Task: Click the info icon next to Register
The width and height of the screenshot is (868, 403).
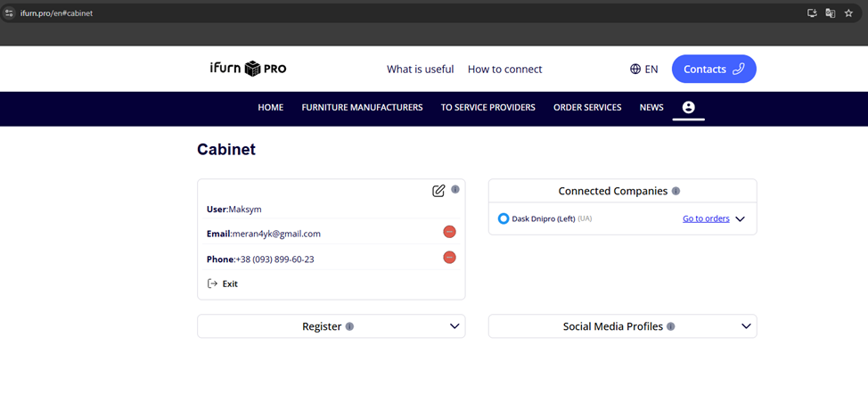Action: tap(349, 326)
